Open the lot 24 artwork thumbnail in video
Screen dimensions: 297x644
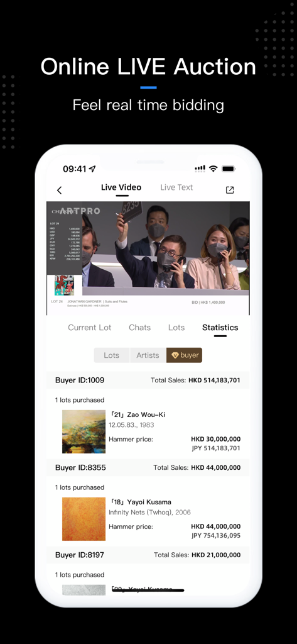(x=65, y=286)
